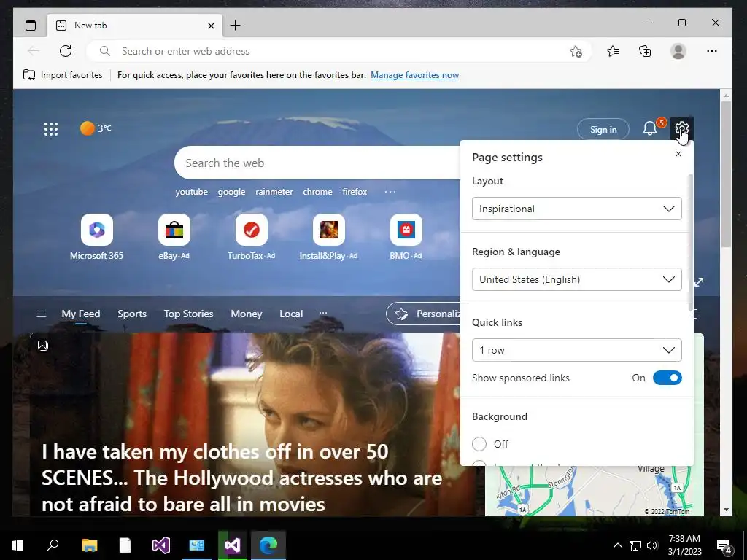
Task: Switch to the Local tab
Action: pyautogui.click(x=291, y=314)
